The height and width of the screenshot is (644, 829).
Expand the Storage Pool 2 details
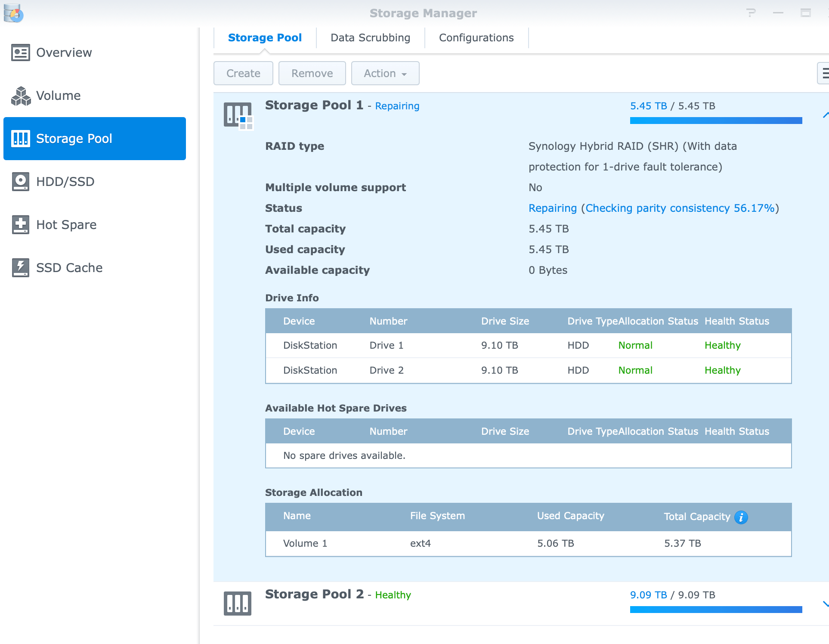coord(825,604)
